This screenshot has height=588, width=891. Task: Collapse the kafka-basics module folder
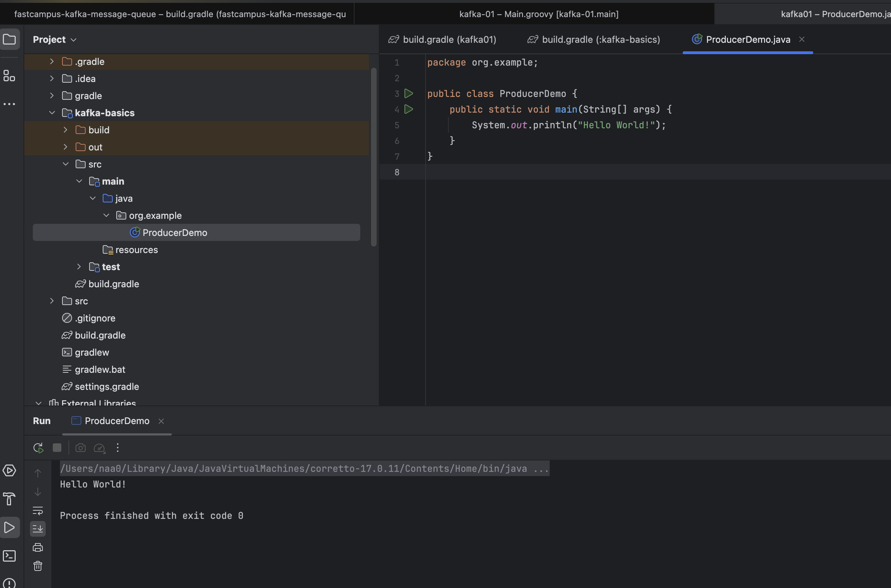[52, 113]
